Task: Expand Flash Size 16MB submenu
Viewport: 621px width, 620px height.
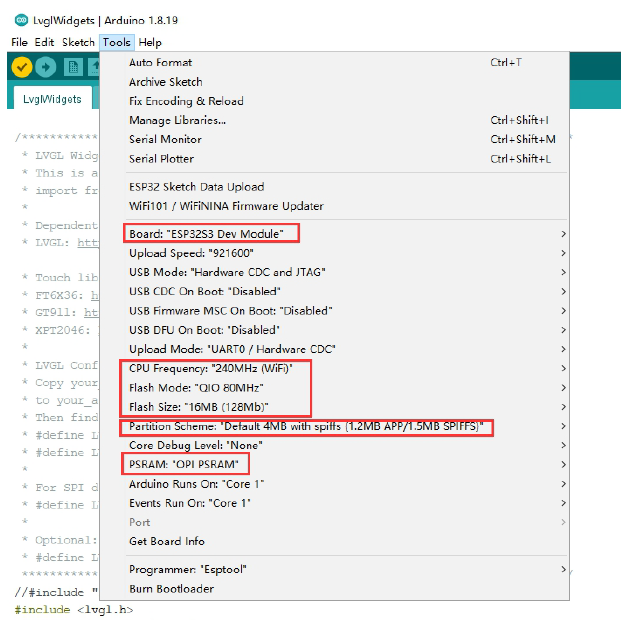Action: [x=334, y=407]
